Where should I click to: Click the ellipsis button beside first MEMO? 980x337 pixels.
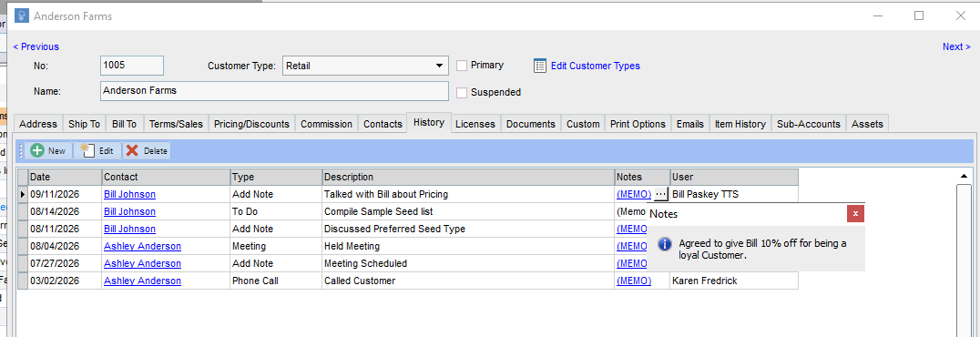[660, 194]
